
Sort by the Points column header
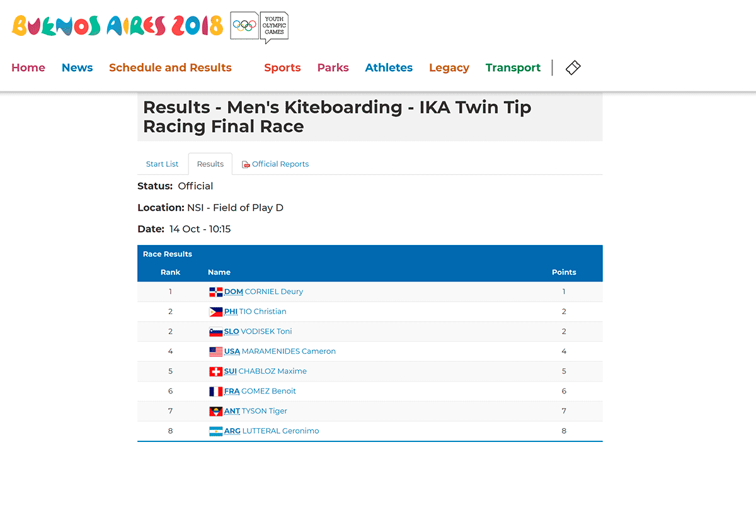[x=564, y=272]
